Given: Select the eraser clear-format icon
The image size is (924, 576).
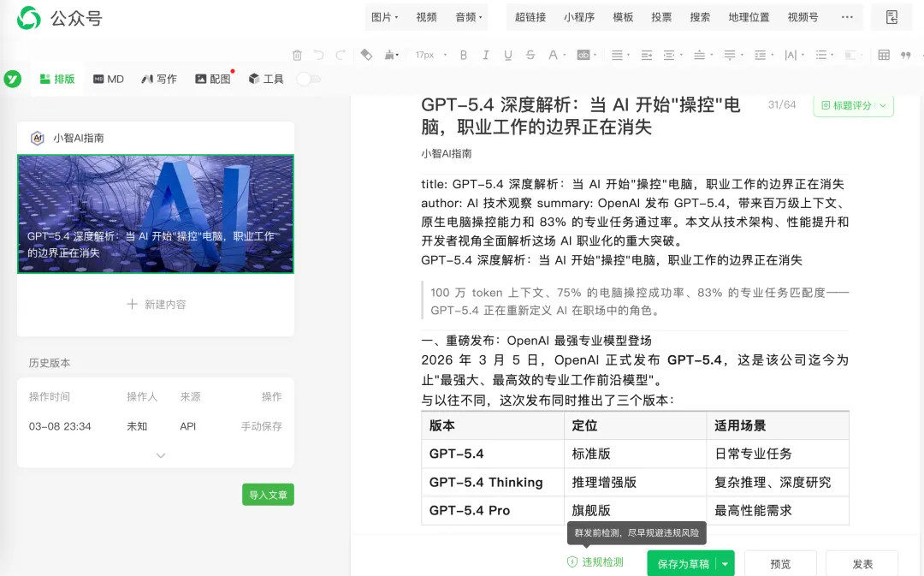Looking at the screenshot, I should point(366,55).
